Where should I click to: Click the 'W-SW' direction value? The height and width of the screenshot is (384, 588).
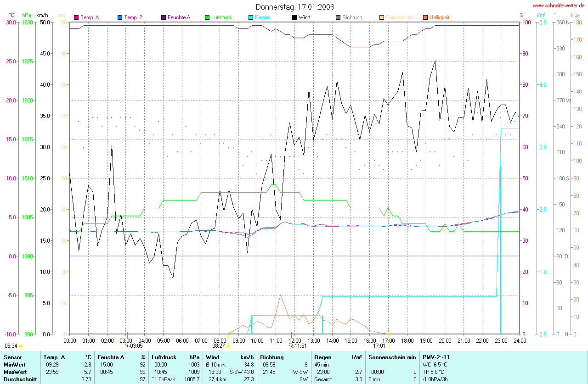point(301,372)
